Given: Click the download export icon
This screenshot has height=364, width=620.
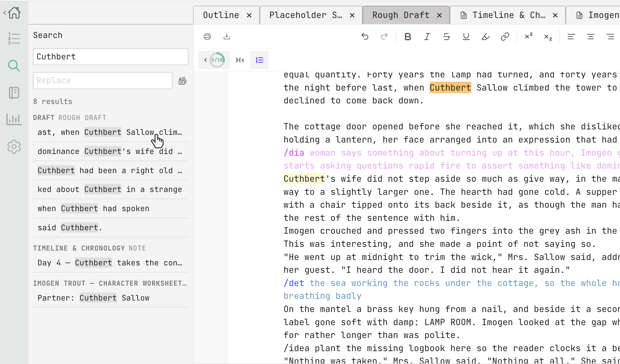Looking at the screenshot, I should [227, 37].
